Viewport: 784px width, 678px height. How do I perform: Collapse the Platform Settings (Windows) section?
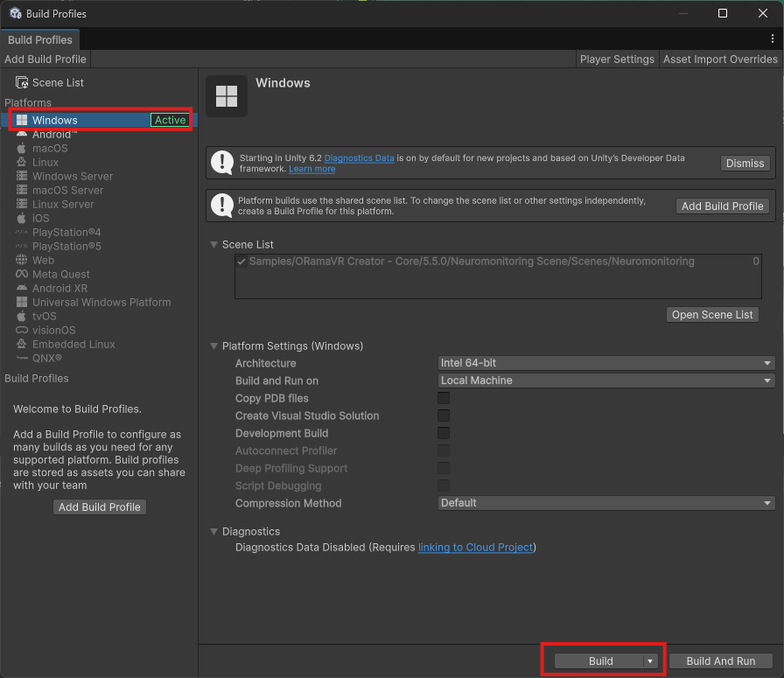click(214, 346)
